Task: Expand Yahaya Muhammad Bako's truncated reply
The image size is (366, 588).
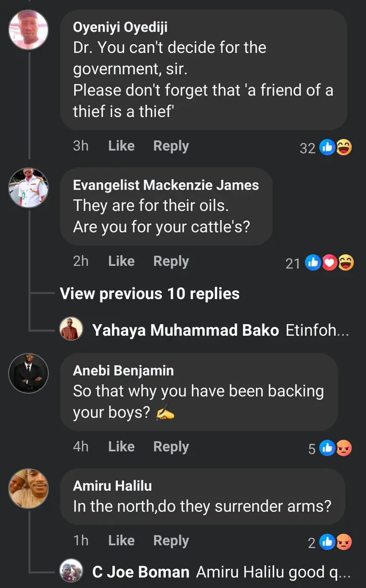Action: [318, 331]
